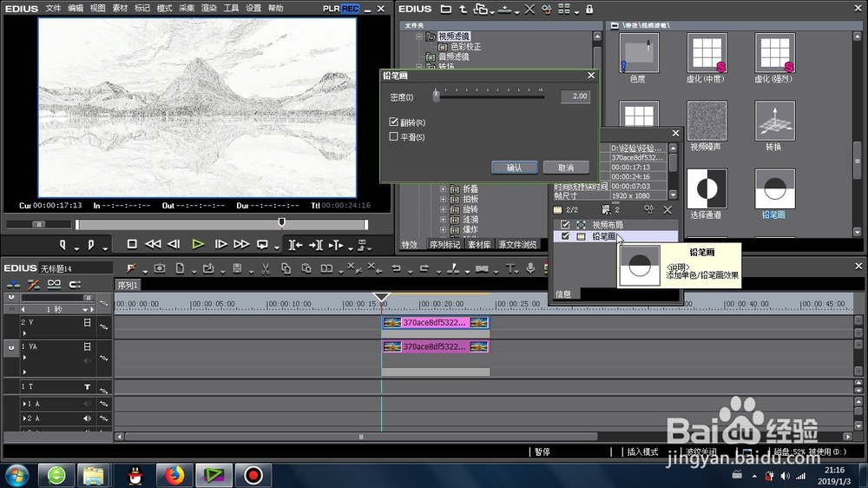This screenshot has width=868, height=488.
Task: Click the lock icon in effects panel toolbar
Action: 589,10
